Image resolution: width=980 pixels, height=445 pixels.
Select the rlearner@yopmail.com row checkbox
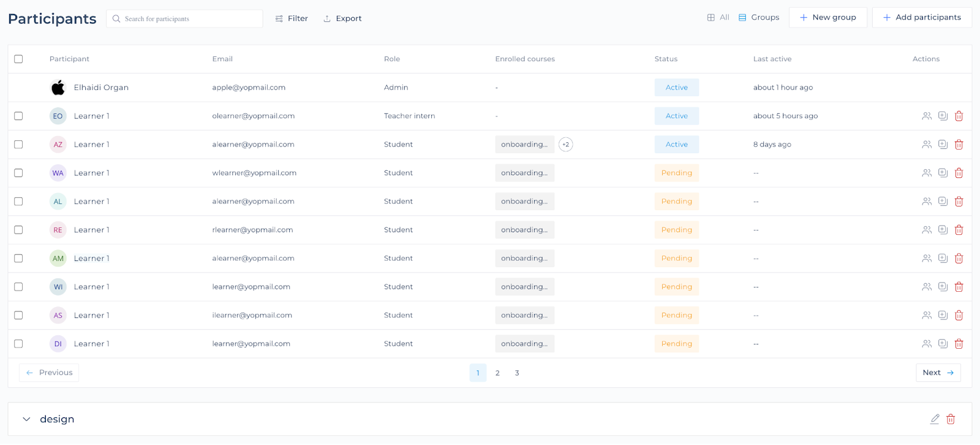(x=18, y=230)
